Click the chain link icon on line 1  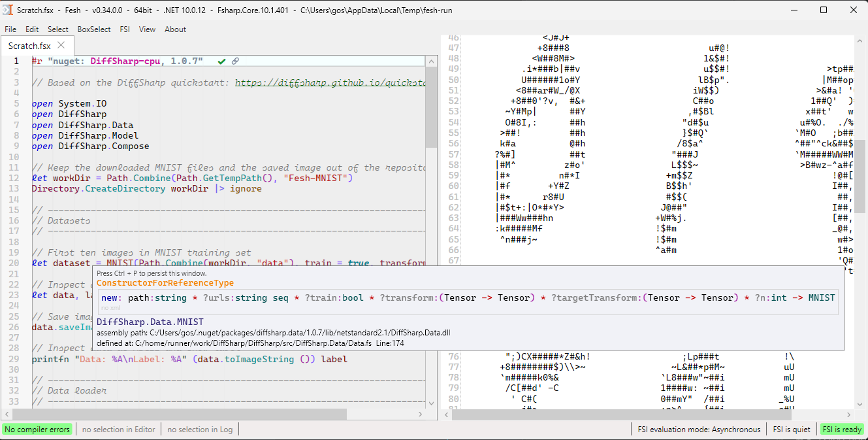click(235, 61)
